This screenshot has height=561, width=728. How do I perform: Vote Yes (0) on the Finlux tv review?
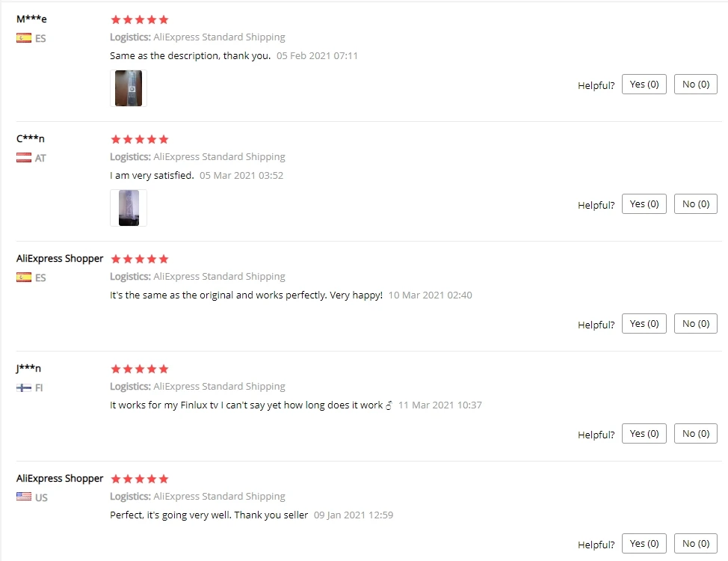(x=644, y=434)
